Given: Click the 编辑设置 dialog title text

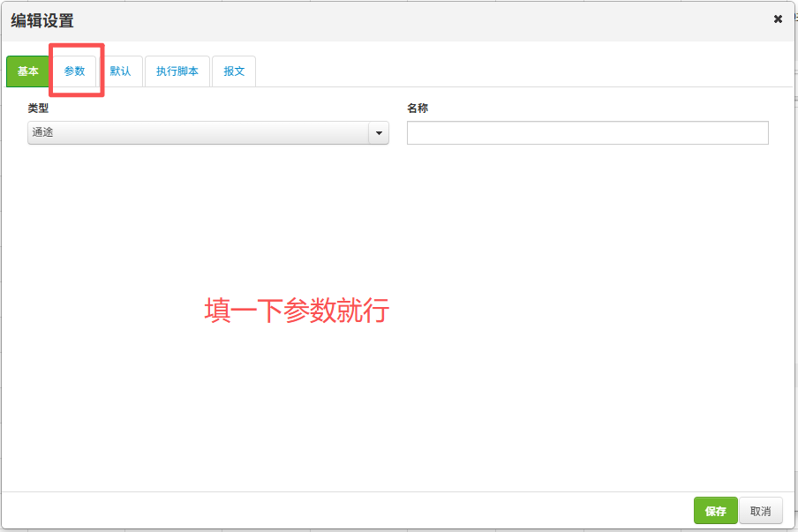Looking at the screenshot, I should pyautogui.click(x=42, y=21).
